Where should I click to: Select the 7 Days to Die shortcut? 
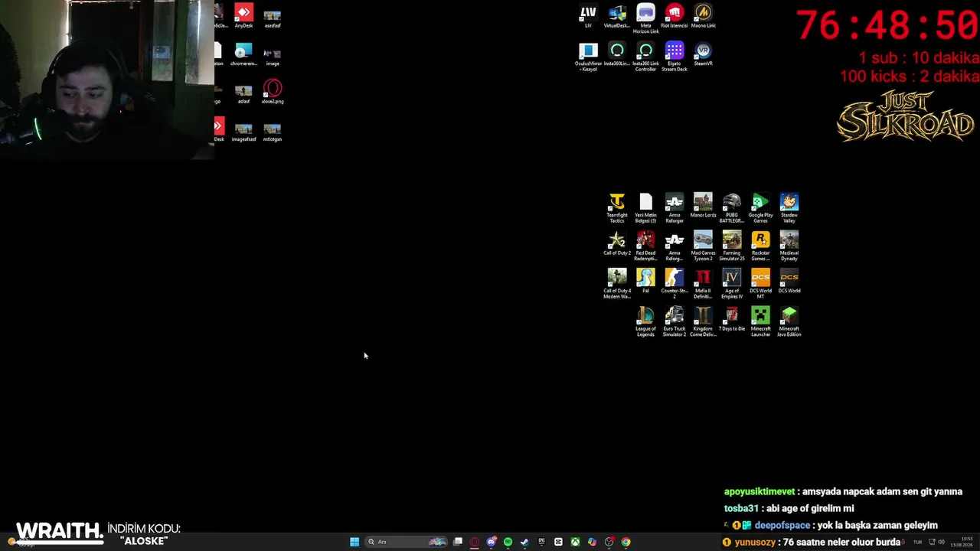tap(732, 319)
